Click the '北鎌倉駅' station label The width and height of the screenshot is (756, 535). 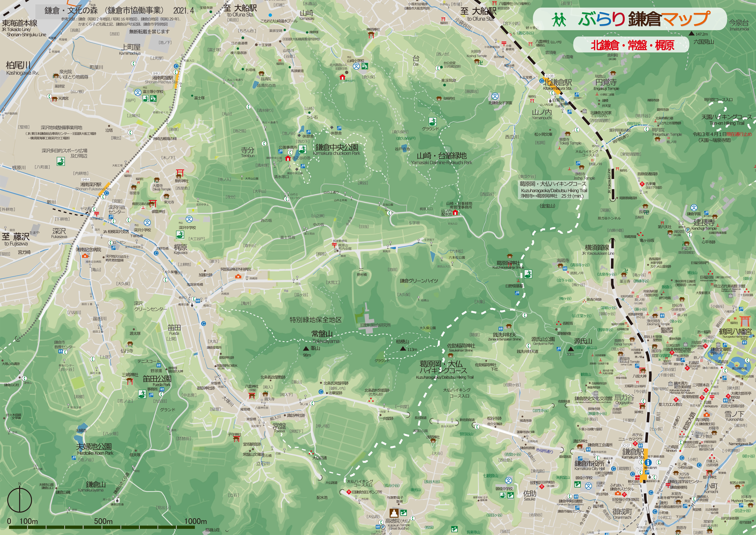coord(557,82)
